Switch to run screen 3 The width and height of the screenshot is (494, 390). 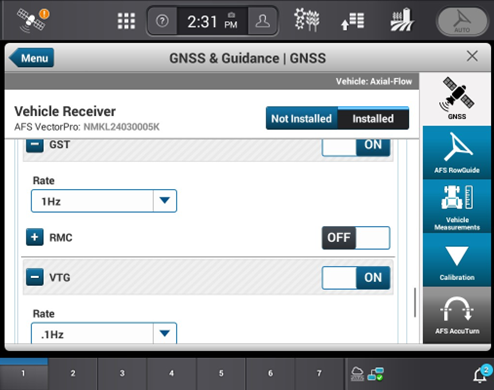(122, 373)
